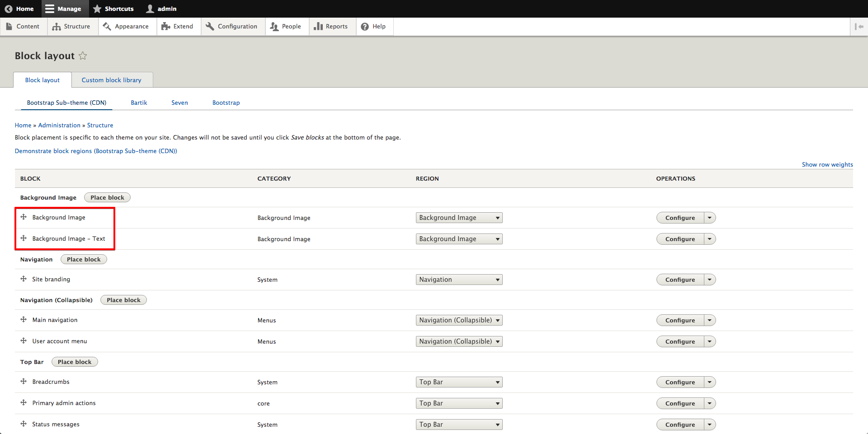
Task: Configure the Primary admin actions block
Action: pos(680,403)
